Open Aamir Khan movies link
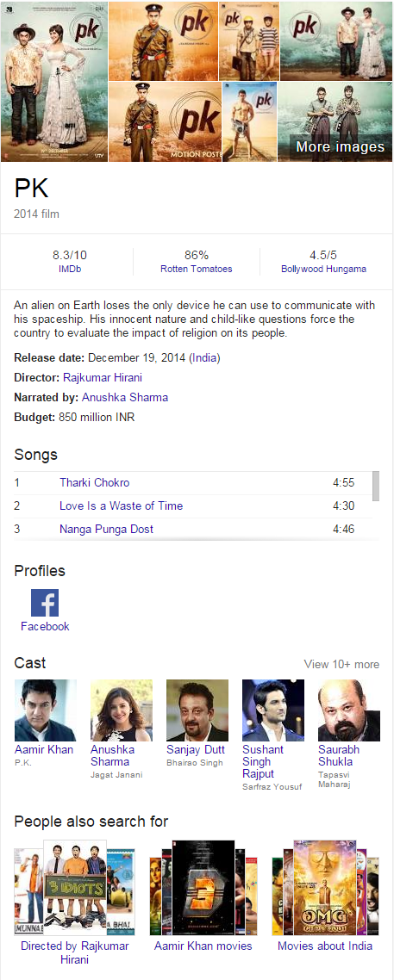This screenshot has height=980, width=394. point(203,946)
